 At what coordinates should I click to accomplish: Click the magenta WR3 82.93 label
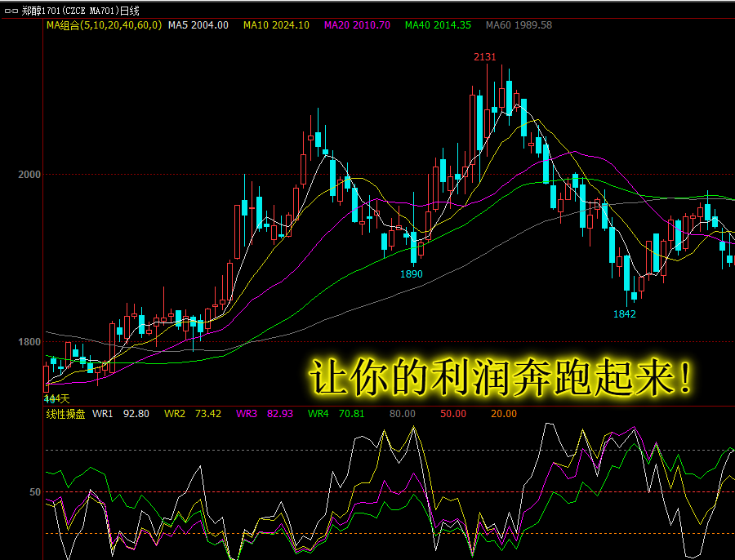click(x=265, y=414)
